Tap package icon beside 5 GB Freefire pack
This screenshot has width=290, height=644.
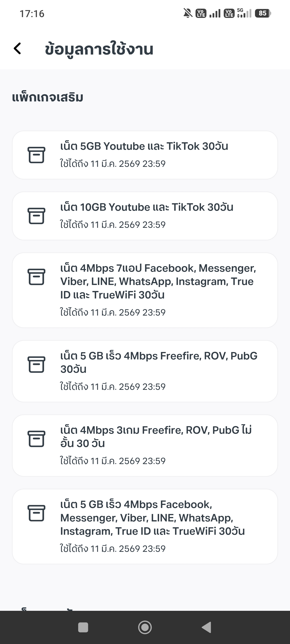(36, 365)
